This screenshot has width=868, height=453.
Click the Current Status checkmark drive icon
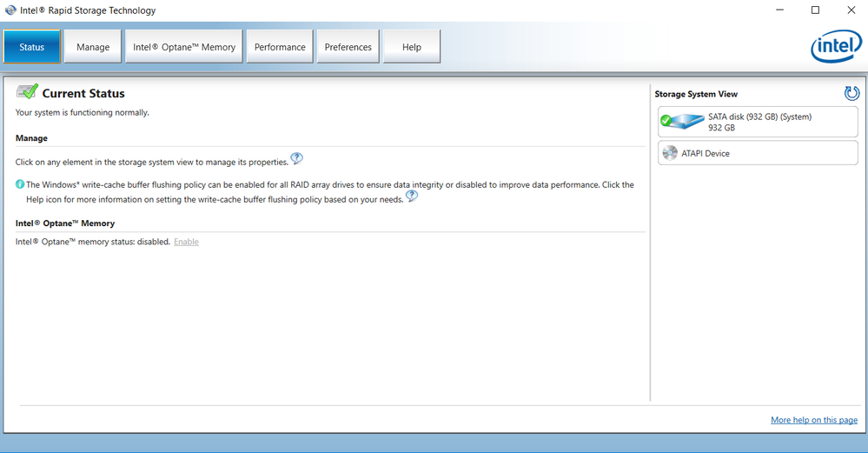click(x=27, y=91)
